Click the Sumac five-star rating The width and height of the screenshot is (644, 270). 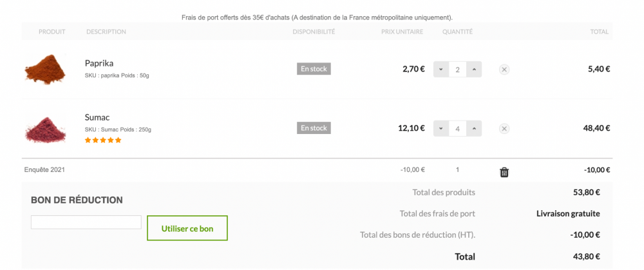[103, 140]
